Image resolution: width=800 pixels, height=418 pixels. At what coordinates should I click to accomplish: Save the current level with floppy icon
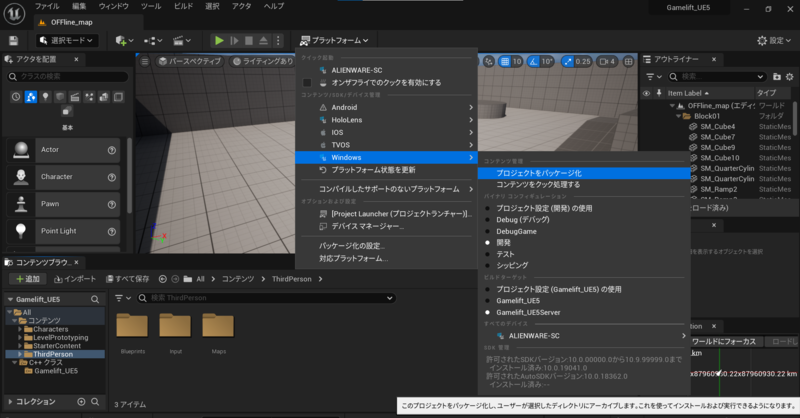13,41
